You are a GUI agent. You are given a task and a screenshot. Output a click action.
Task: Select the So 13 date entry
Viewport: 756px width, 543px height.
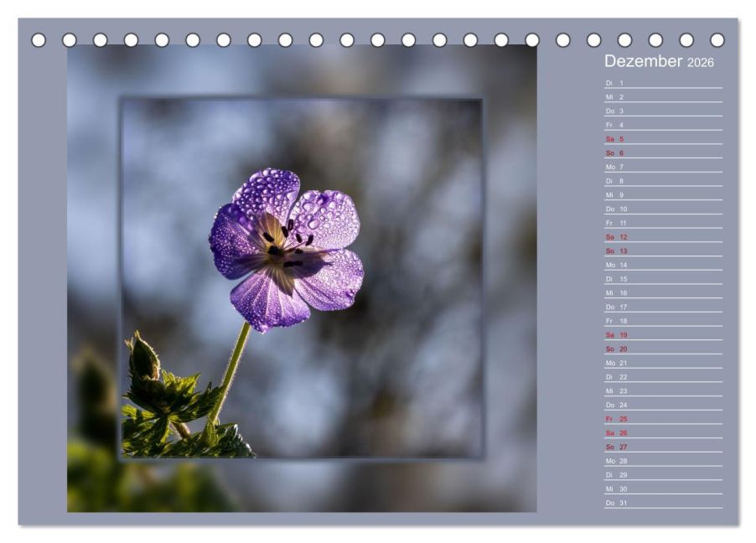pyautogui.click(x=662, y=251)
